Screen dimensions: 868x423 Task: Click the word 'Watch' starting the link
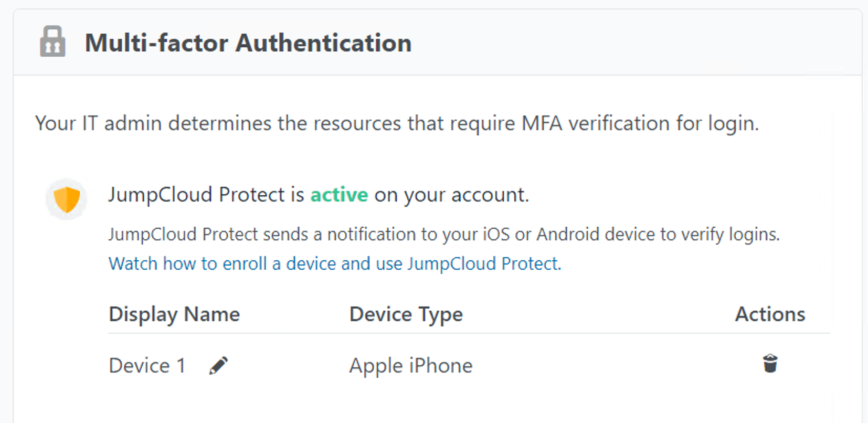[x=133, y=263]
